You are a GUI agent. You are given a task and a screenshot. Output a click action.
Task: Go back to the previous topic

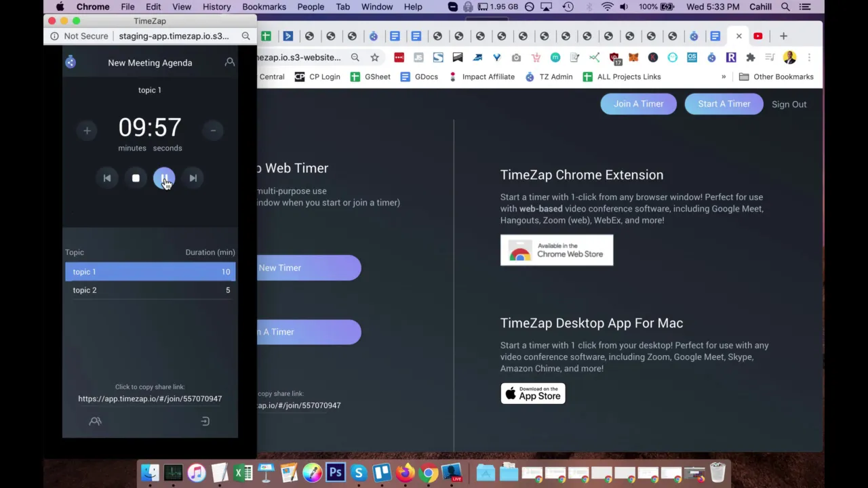coord(106,178)
